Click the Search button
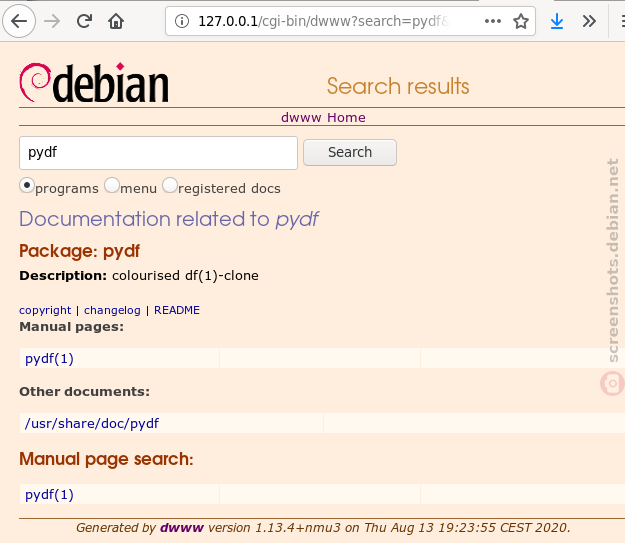 (x=350, y=152)
